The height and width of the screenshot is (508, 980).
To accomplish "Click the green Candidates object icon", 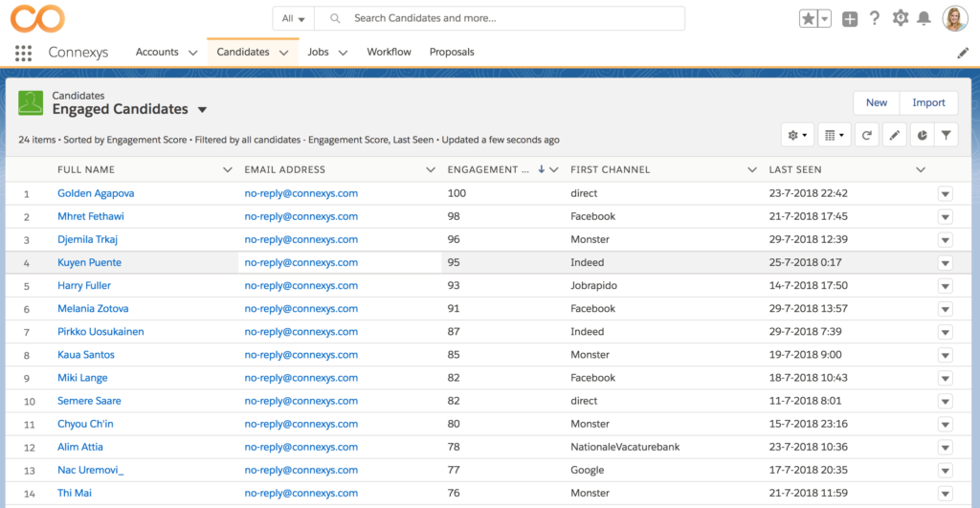I will pyautogui.click(x=31, y=103).
